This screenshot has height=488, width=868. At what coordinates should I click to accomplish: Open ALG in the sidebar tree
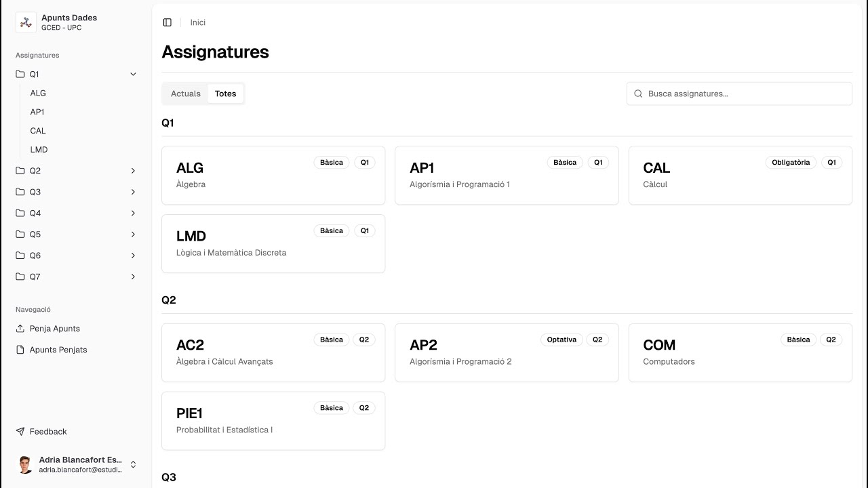(38, 93)
